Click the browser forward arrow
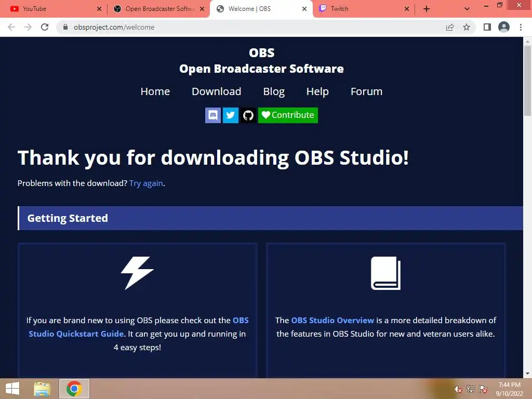 (x=28, y=27)
